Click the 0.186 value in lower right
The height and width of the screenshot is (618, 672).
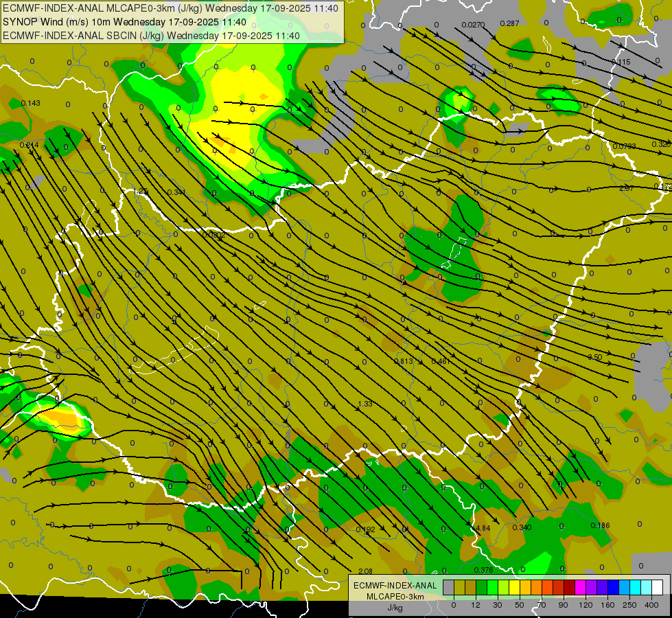click(x=600, y=525)
